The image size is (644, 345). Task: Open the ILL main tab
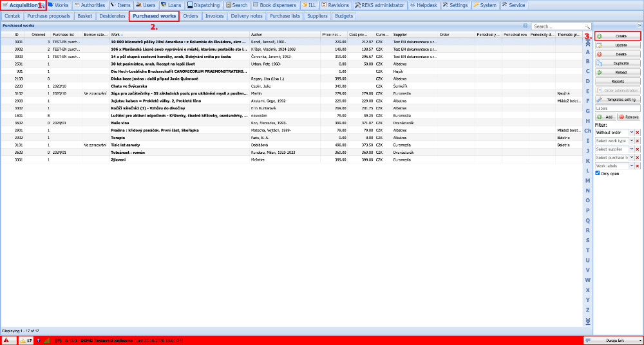[309, 5]
